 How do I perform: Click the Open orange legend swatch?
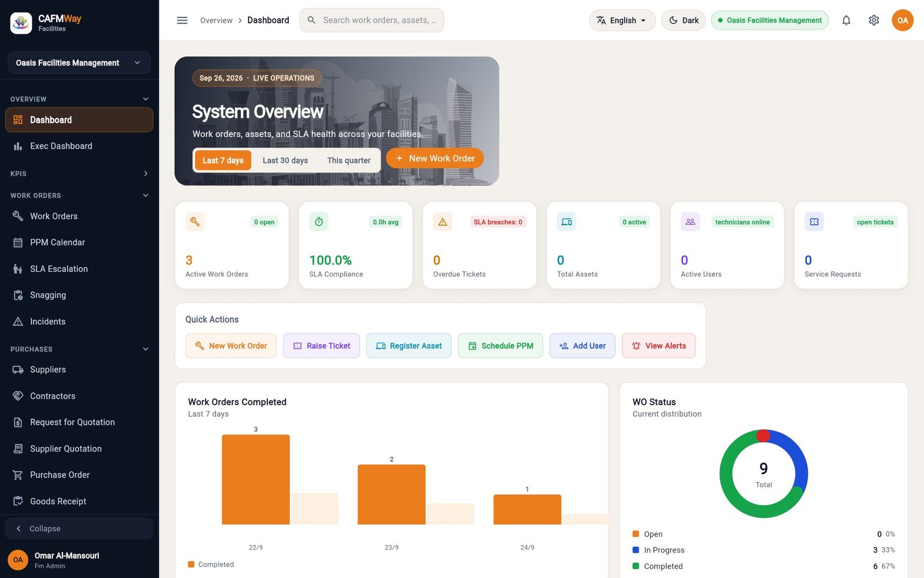[636, 534]
